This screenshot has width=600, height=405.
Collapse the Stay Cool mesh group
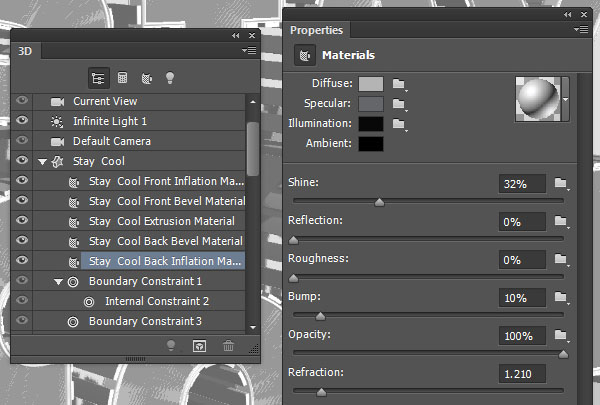coord(42,162)
